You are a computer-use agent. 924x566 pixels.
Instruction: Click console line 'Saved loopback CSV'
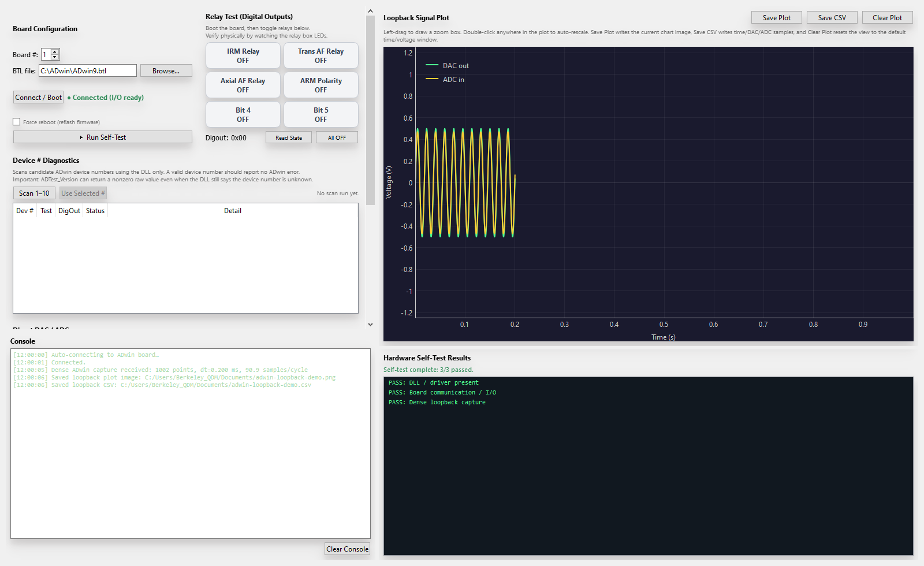(x=162, y=385)
